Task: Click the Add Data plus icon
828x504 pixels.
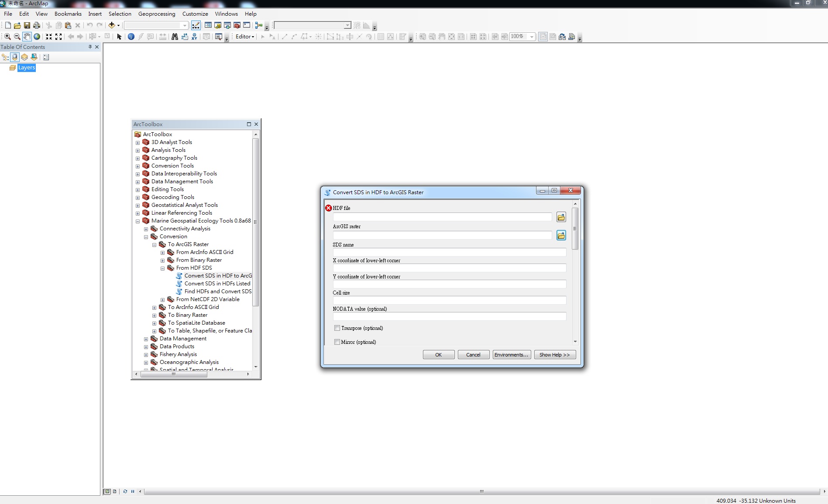Action: click(x=112, y=25)
